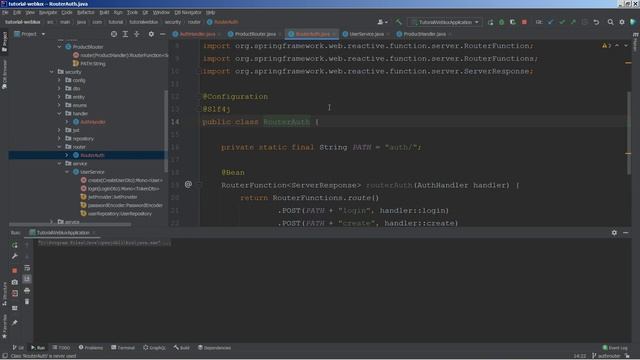Toggle Favorites tool window on left sidebar
This screenshot has width=640, height=360.
[4, 327]
